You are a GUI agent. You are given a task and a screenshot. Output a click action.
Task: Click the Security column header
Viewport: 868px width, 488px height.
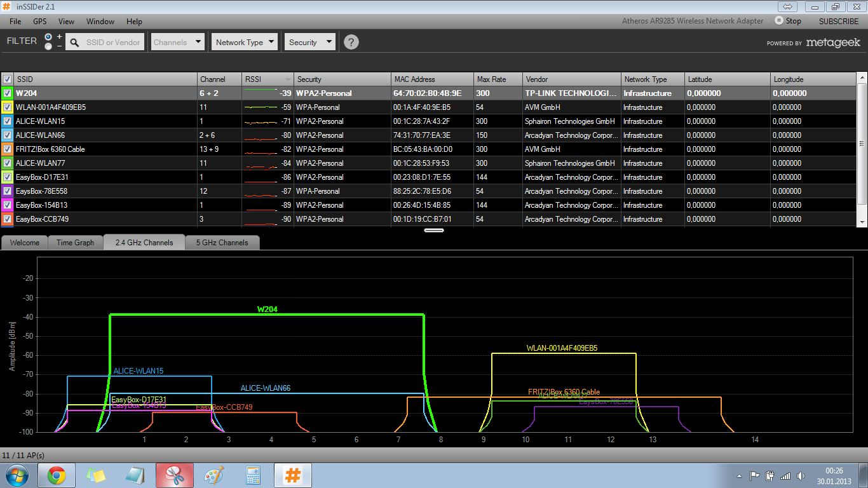click(x=342, y=79)
